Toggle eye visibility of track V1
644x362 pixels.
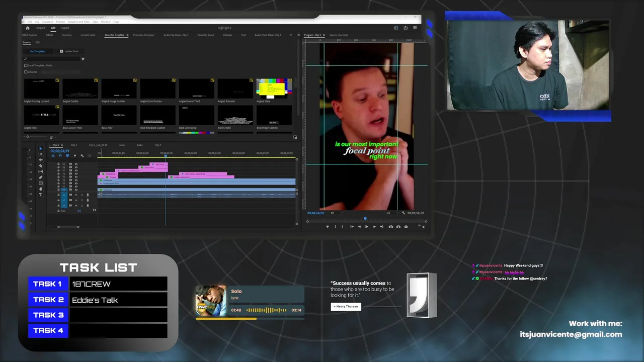(x=76, y=190)
